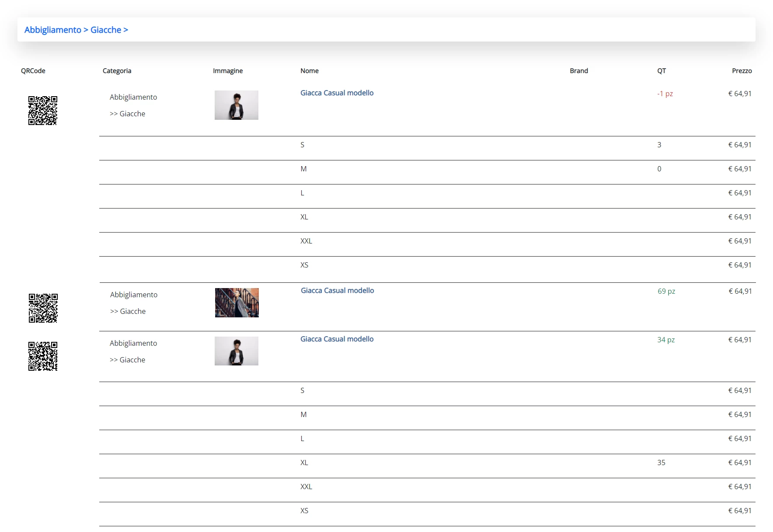Open Giacca Casual modello with 34 pz

(x=337, y=339)
